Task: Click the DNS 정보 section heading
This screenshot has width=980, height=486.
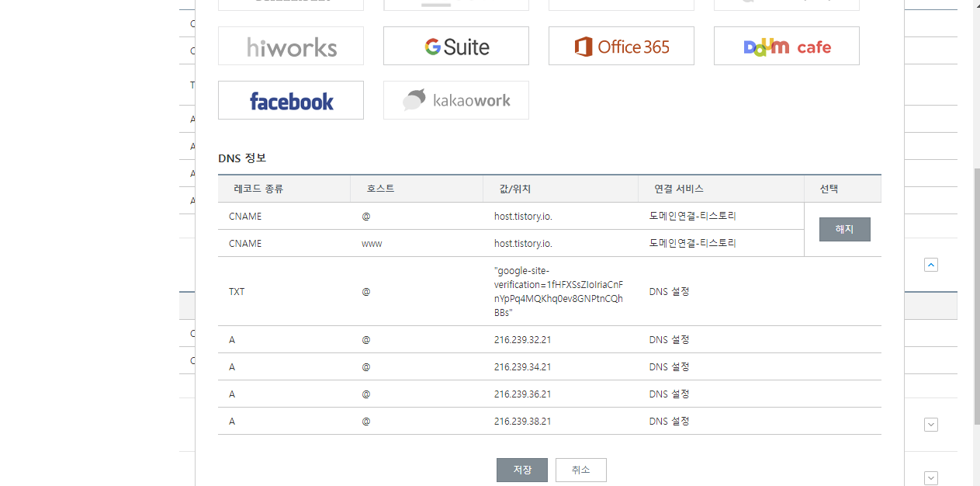Action: point(242,158)
